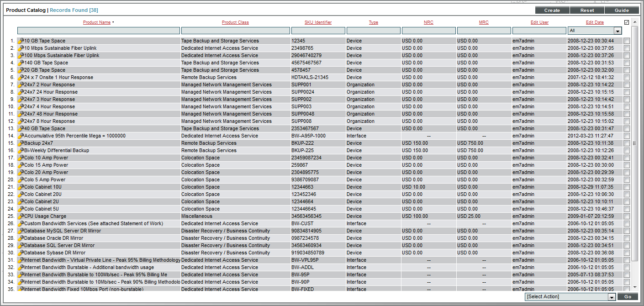Select the edit icon for 24x7 2 Hour Response
The image size is (644, 306).
[x=20, y=84]
